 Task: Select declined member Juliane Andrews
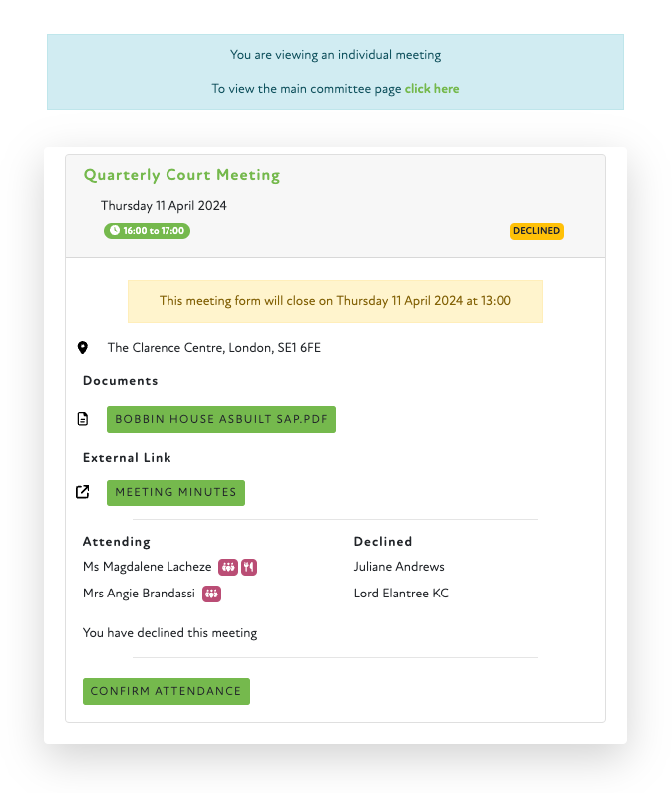pyautogui.click(x=399, y=567)
